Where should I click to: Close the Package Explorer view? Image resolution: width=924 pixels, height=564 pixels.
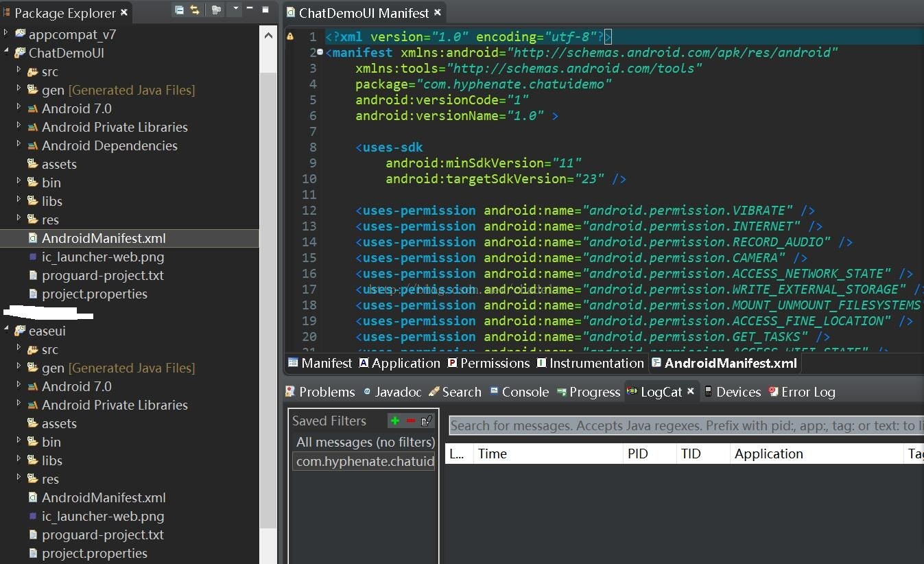(x=124, y=12)
